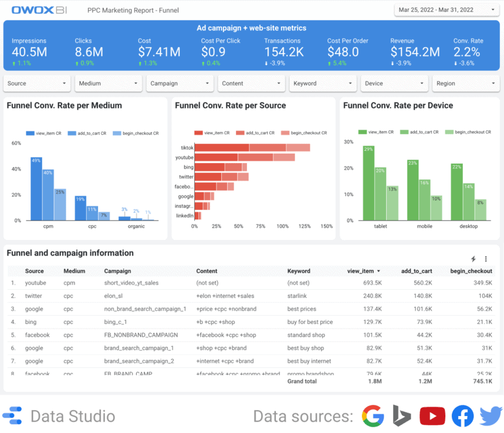This screenshot has width=504, height=433.
Task: Click blue view_item CR legend swatch in Medium chart
Action: (x=30, y=133)
